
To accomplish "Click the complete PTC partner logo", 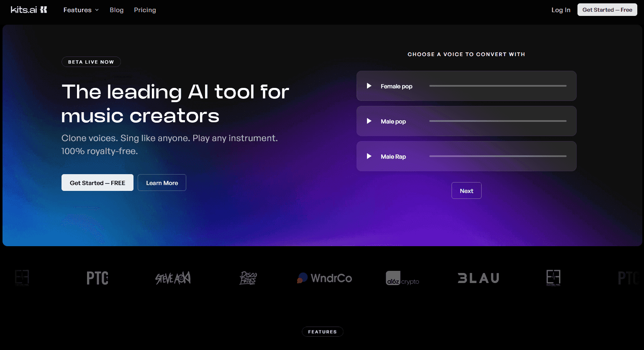I will coord(97,278).
